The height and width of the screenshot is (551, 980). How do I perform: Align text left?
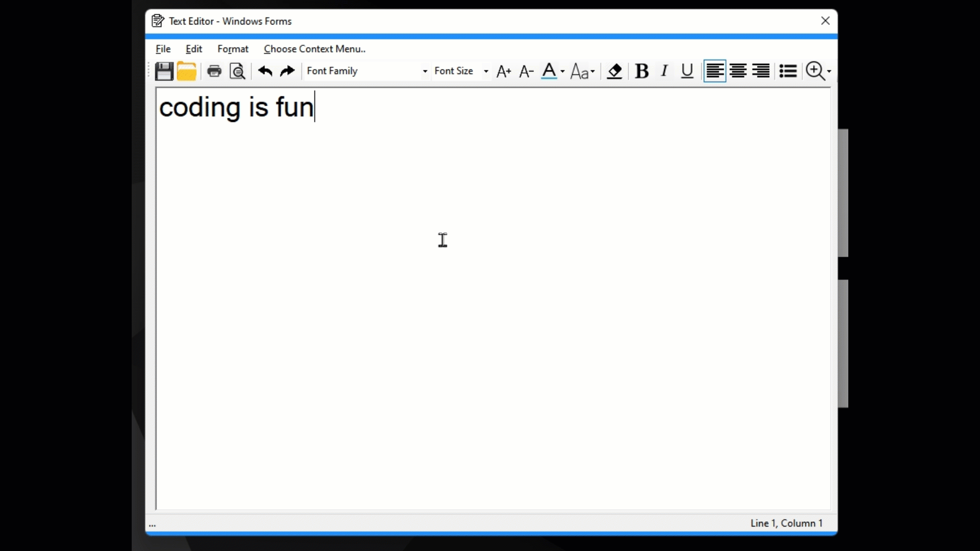point(715,71)
